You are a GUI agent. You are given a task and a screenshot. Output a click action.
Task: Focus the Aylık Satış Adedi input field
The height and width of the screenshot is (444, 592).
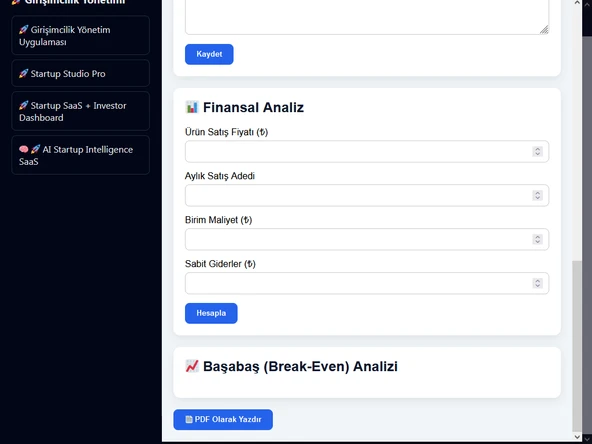(x=367, y=196)
